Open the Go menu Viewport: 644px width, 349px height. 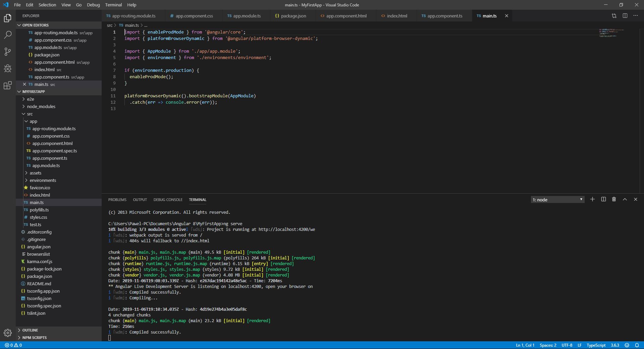(79, 5)
